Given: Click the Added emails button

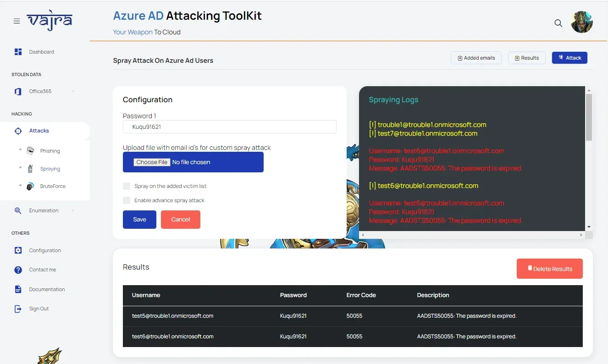Looking at the screenshot, I should click(x=476, y=58).
